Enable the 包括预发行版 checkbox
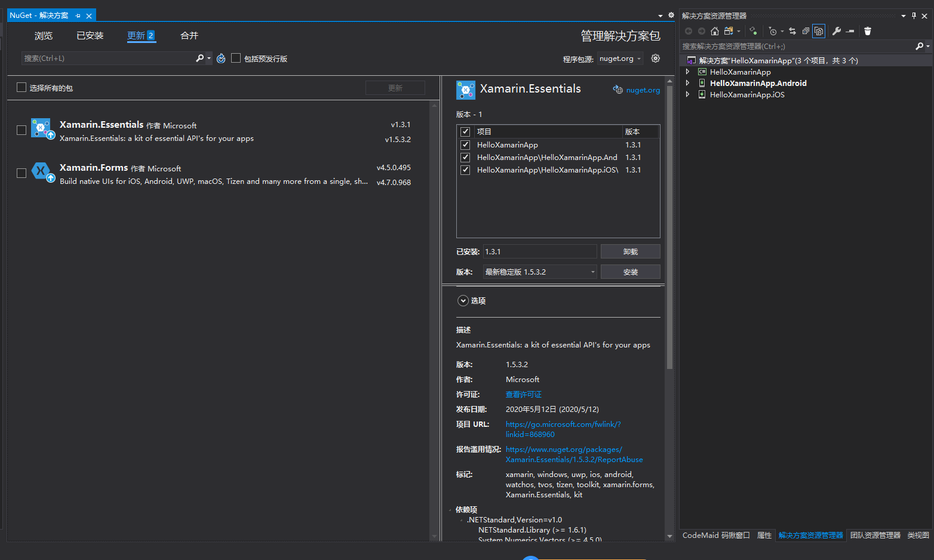 coord(235,58)
